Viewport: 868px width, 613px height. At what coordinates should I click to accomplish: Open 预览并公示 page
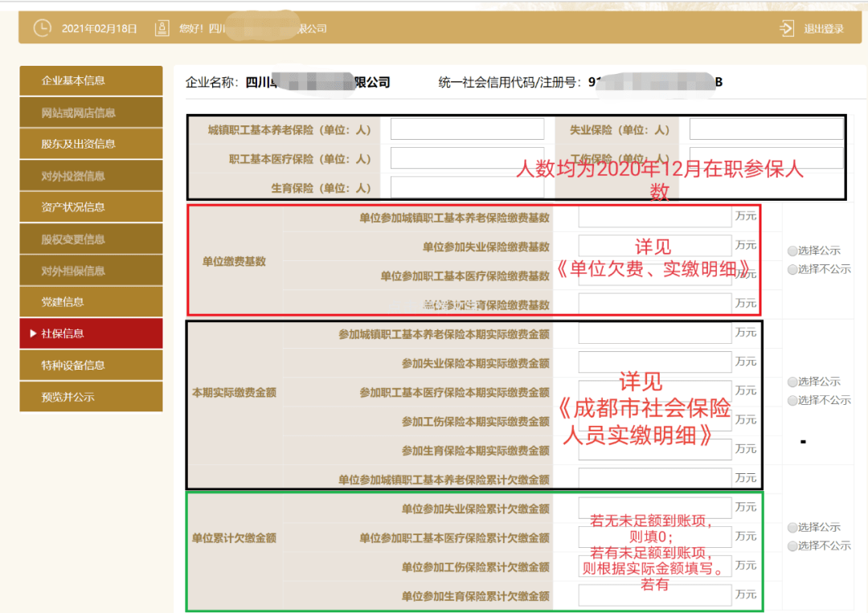[91, 397]
